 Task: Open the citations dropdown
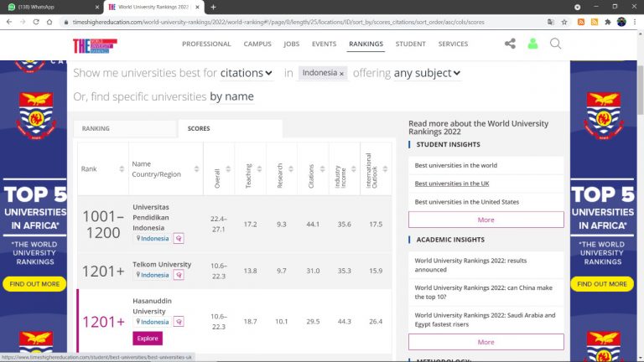(246, 73)
